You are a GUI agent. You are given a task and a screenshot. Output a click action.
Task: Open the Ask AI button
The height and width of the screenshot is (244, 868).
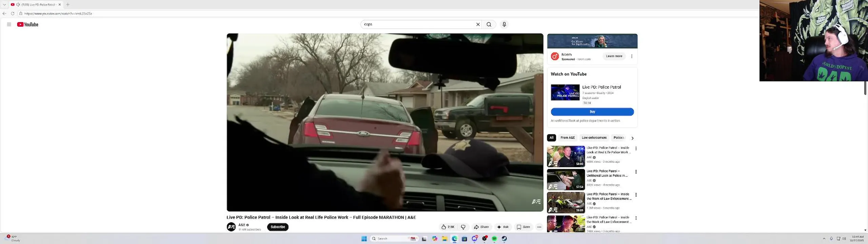pos(503,227)
